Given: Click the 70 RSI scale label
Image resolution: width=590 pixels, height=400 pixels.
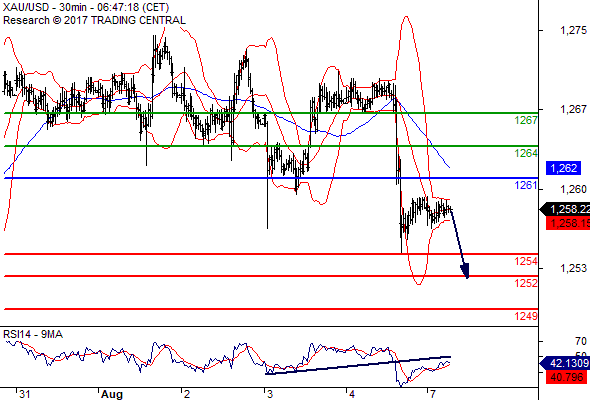Looking at the screenshot, I should [x=581, y=341].
